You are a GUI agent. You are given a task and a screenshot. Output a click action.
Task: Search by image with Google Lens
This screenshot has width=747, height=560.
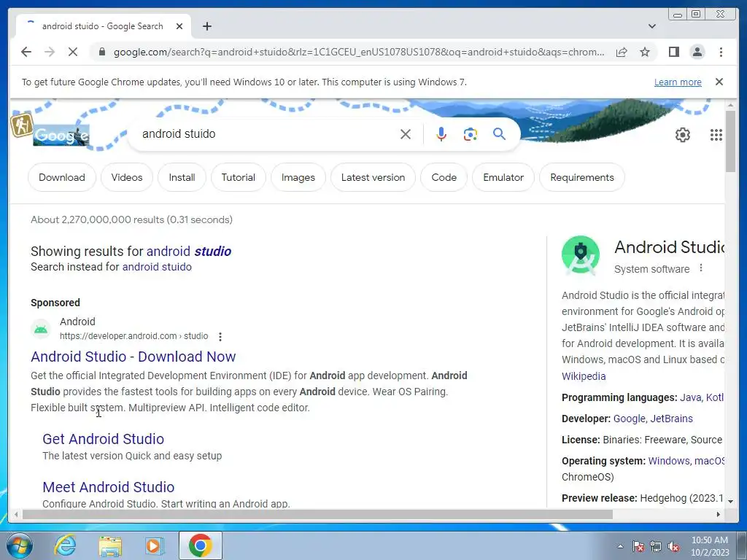471,134
